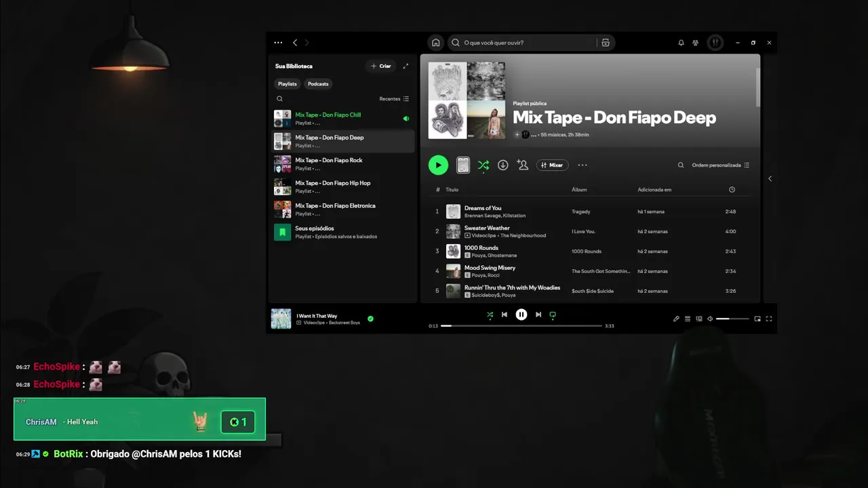868x488 pixels.
Task: Filter the library by Playlists
Action: point(288,84)
